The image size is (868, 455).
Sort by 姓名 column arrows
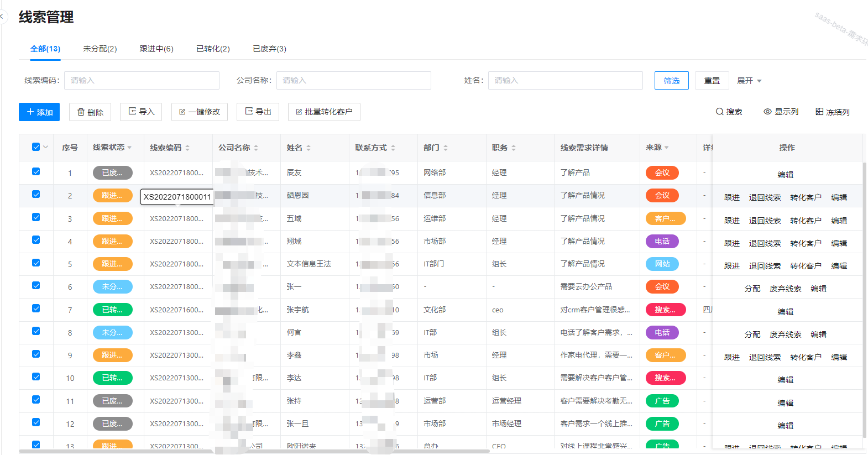point(308,148)
